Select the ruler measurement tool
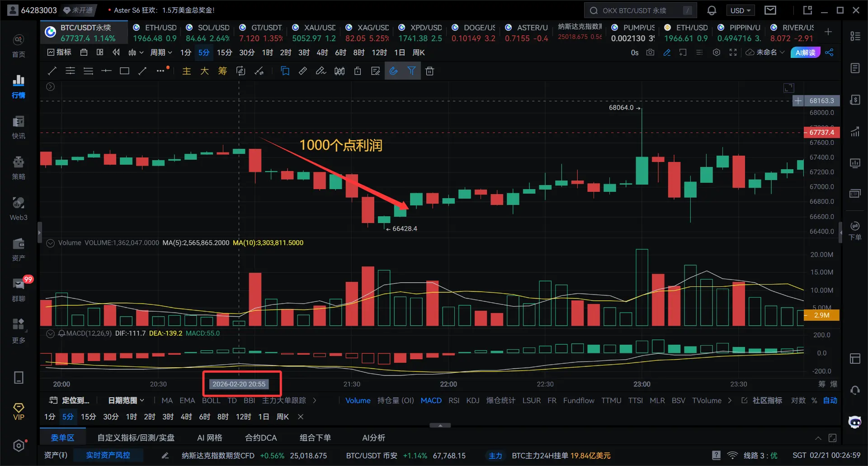This screenshot has width=868, height=466. tap(303, 71)
